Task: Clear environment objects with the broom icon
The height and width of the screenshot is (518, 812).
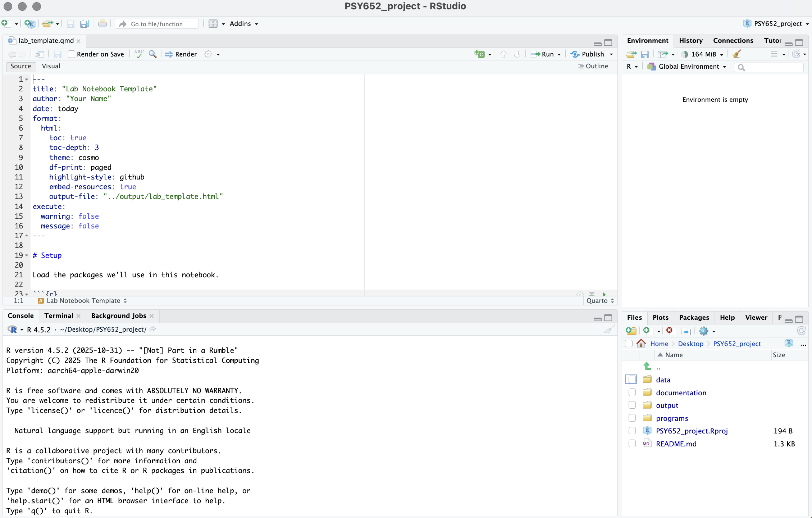Action: tap(736, 54)
